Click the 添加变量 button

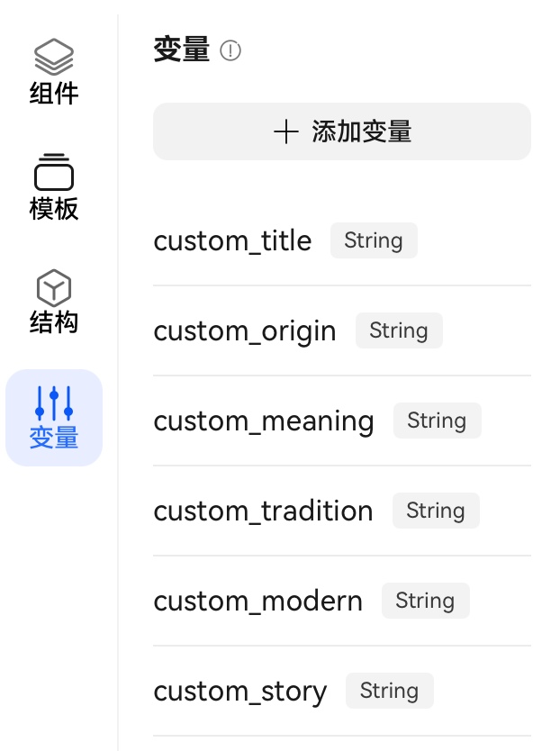(x=342, y=131)
